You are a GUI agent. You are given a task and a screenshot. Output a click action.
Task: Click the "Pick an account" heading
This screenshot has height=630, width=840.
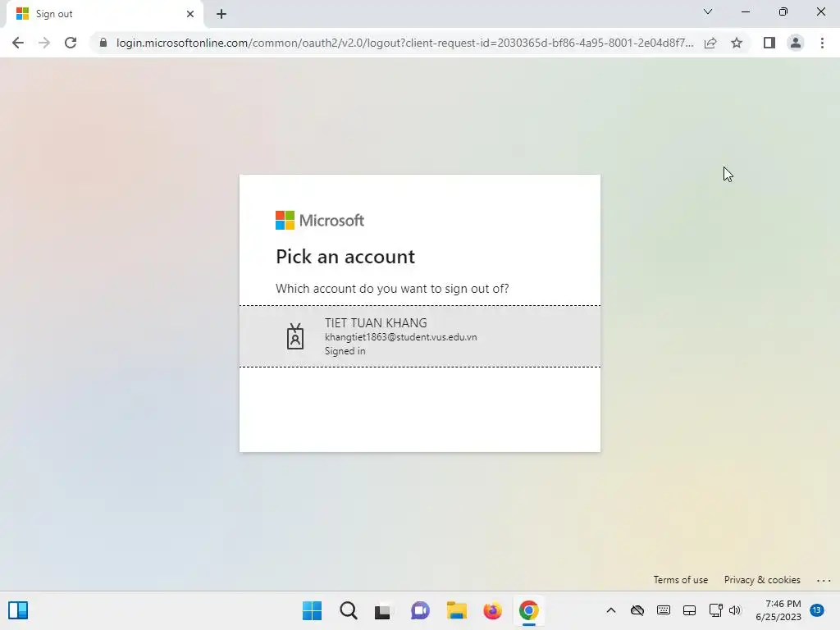point(345,257)
